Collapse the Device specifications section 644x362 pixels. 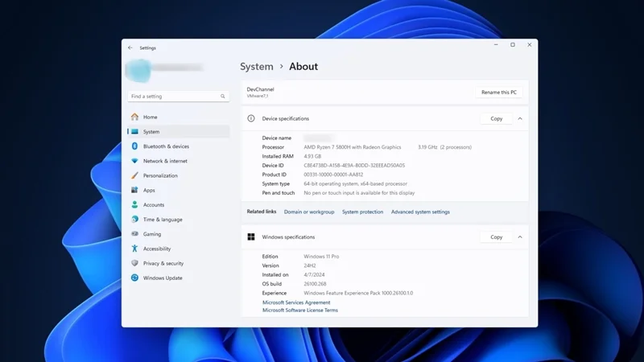[x=520, y=118]
